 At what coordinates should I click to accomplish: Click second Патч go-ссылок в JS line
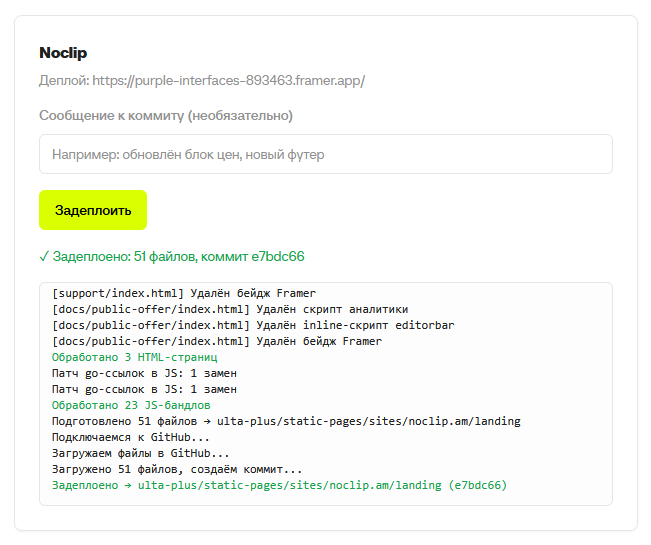pos(144,389)
